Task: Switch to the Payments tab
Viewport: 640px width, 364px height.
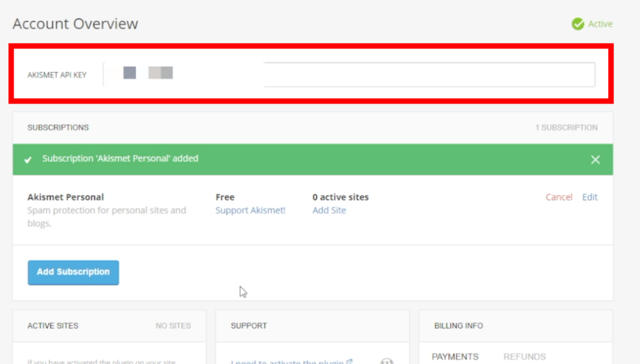Action: click(x=455, y=357)
